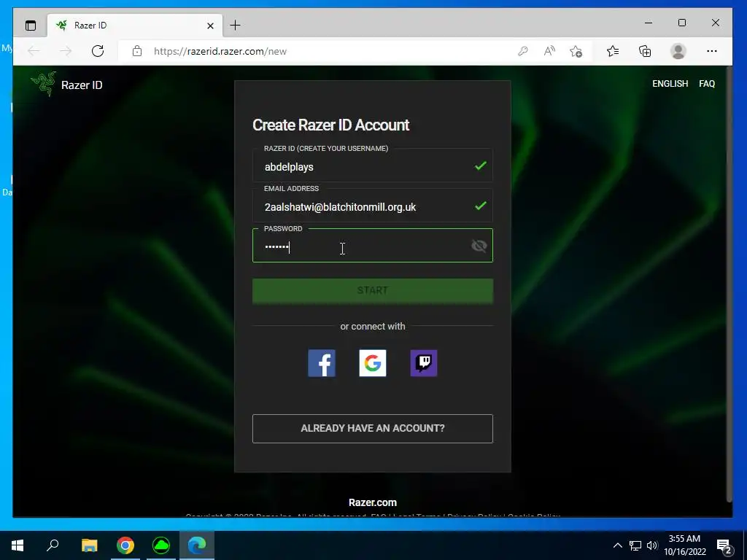Open the taskbar clock and date
The height and width of the screenshot is (560, 747).
pos(684,545)
